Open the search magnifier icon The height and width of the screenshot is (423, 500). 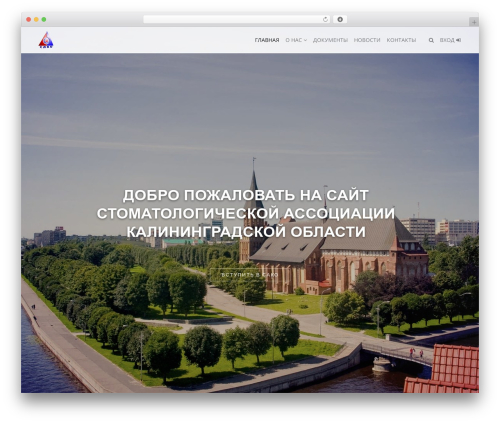coord(431,40)
